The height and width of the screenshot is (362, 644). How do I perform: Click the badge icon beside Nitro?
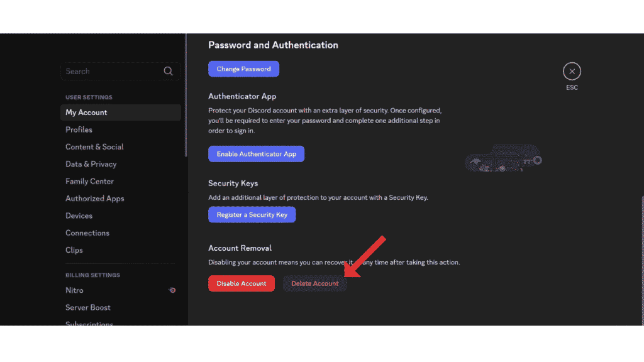tap(172, 290)
